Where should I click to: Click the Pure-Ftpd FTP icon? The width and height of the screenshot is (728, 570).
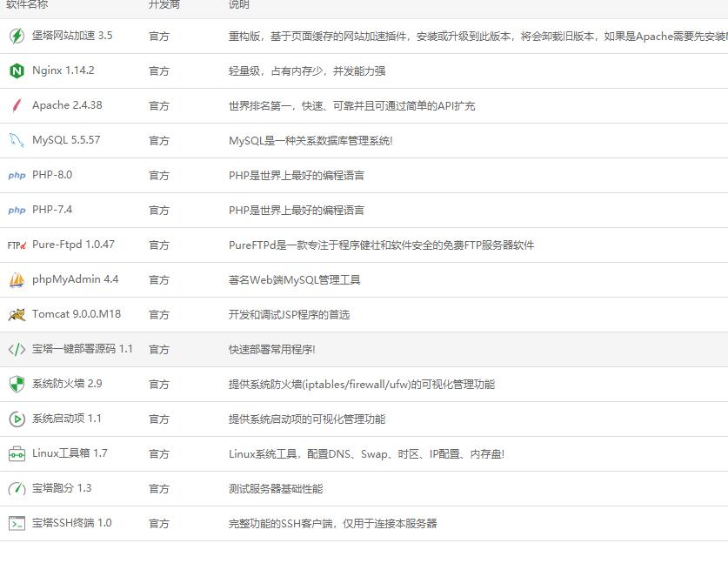(17, 245)
